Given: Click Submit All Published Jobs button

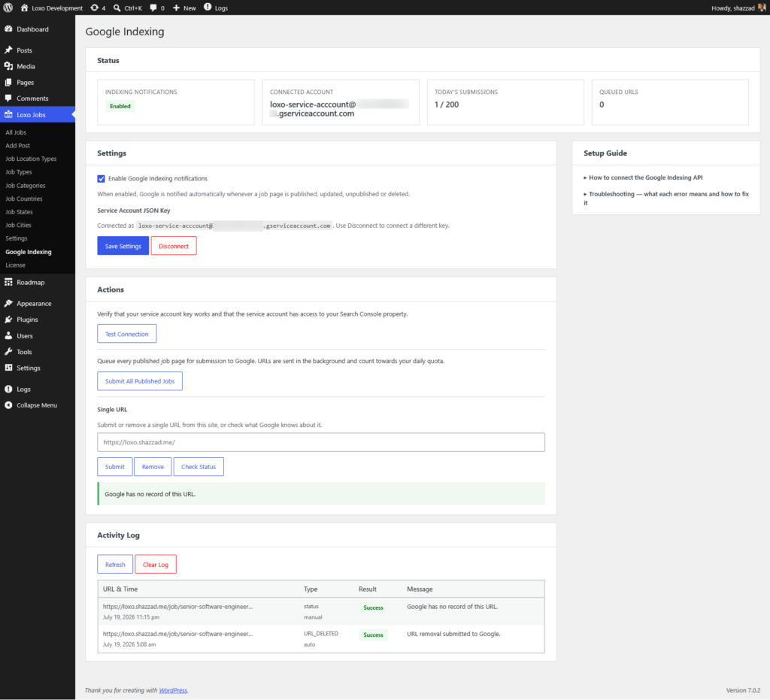Looking at the screenshot, I should [140, 381].
